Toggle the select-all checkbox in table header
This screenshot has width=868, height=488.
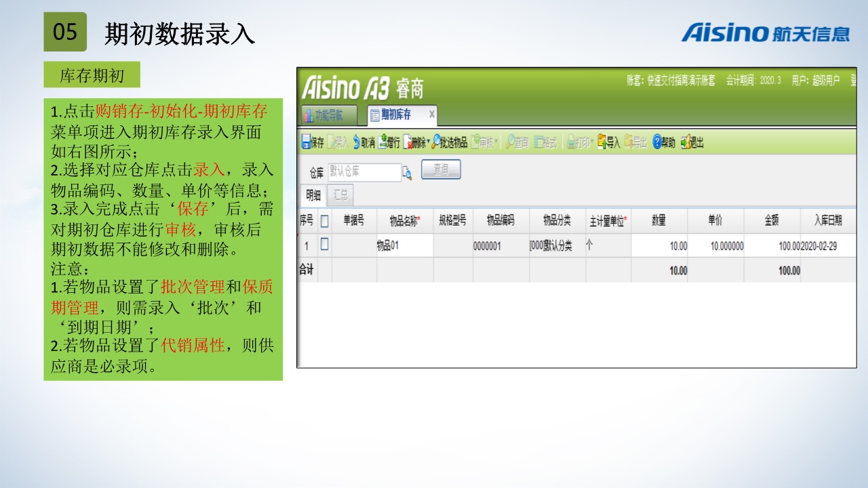pyautogui.click(x=324, y=221)
